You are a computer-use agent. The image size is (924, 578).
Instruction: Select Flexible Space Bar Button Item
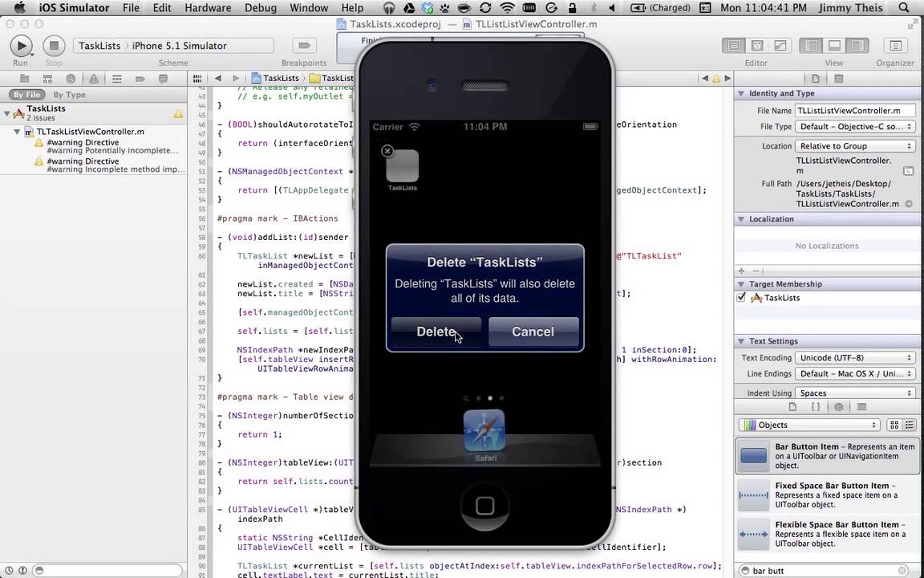[x=828, y=534]
